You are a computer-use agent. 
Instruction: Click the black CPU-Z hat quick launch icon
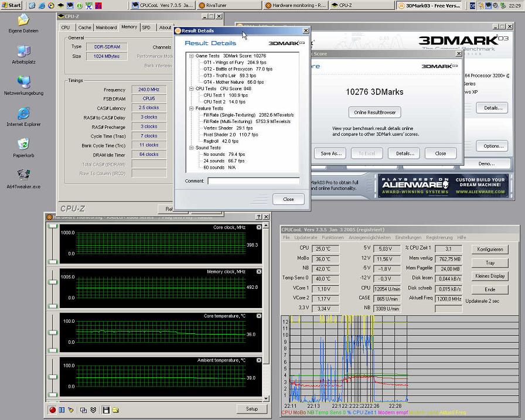tap(60, 5)
